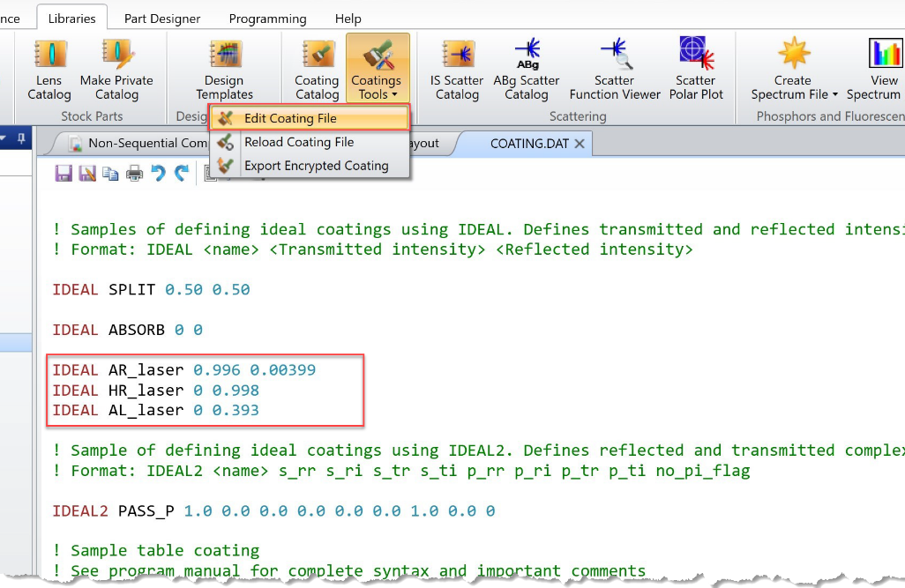Image resolution: width=905 pixels, height=588 pixels.
Task: Click the Copy icon in editor toolbar
Action: point(110,173)
